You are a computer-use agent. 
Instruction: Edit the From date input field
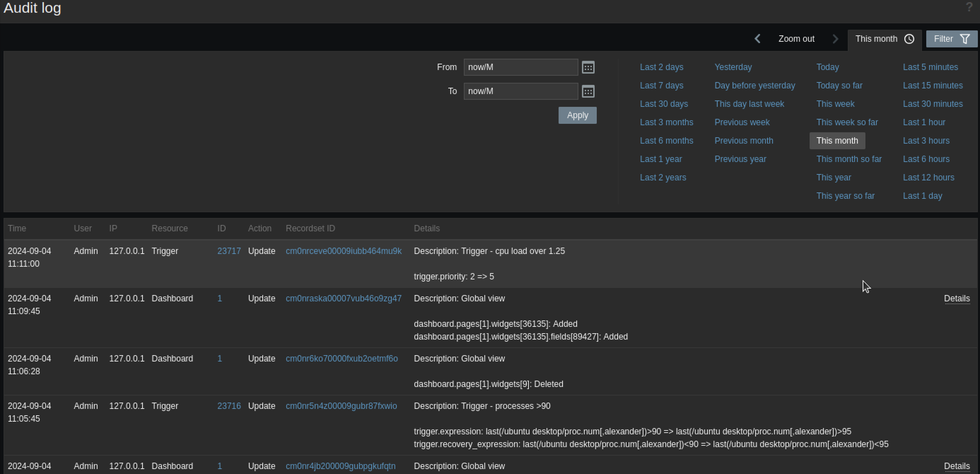521,68
